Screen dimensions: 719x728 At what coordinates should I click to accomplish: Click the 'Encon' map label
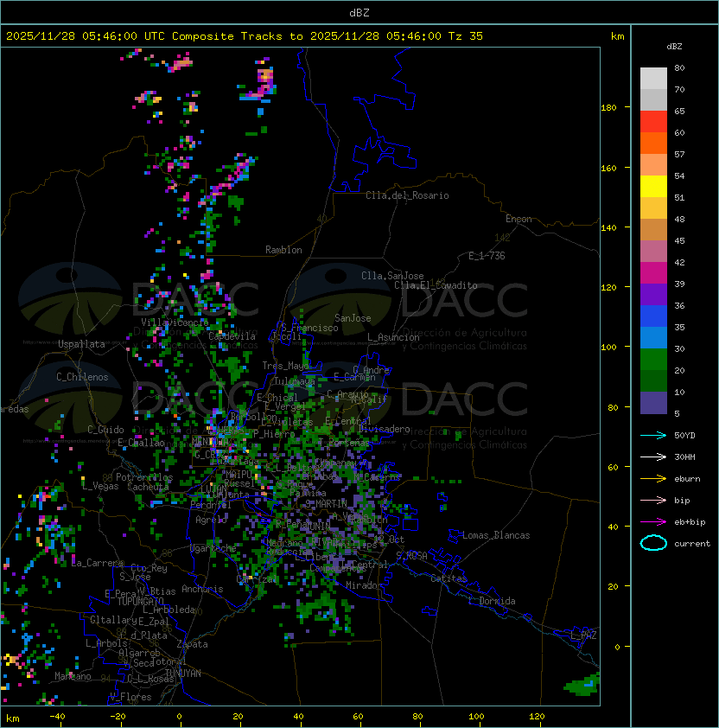[x=519, y=219]
